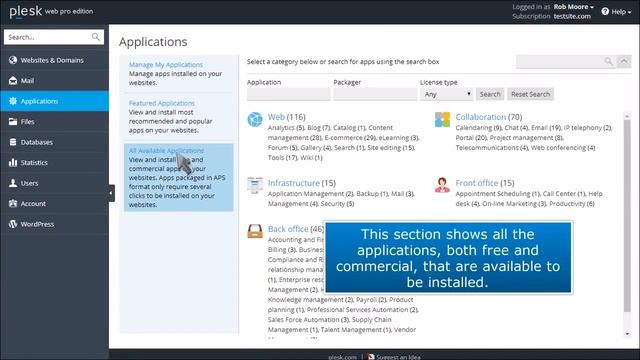The height and width of the screenshot is (360, 640).
Task: Click the Applications gear icon
Action: click(13, 101)
